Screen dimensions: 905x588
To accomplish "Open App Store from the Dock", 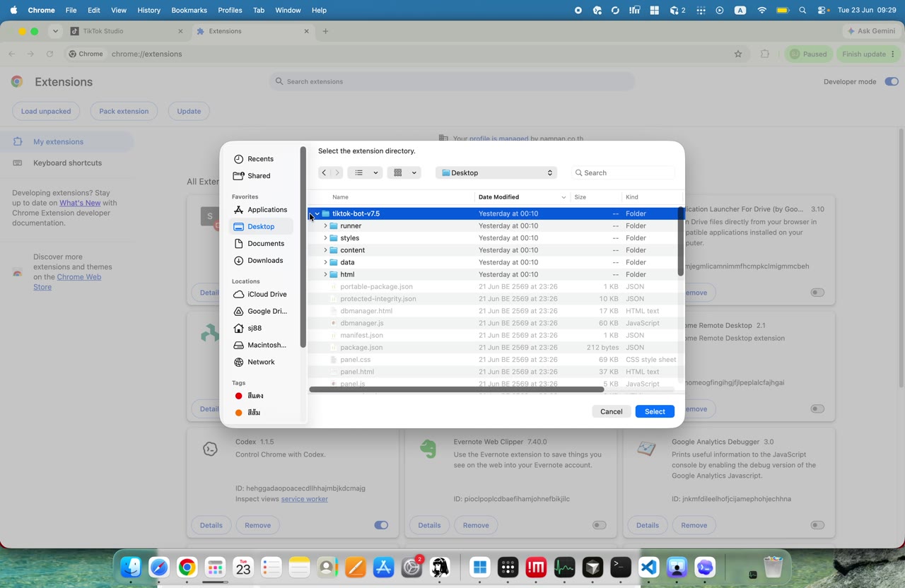I will pos(384,567).
